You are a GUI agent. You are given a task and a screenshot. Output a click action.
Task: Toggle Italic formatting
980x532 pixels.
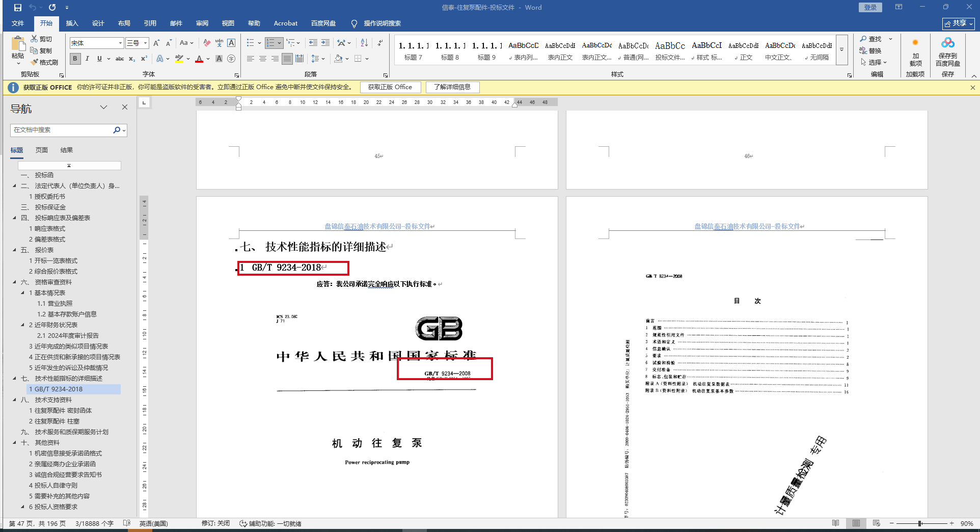pyautogui.click(x=87, y=59)
